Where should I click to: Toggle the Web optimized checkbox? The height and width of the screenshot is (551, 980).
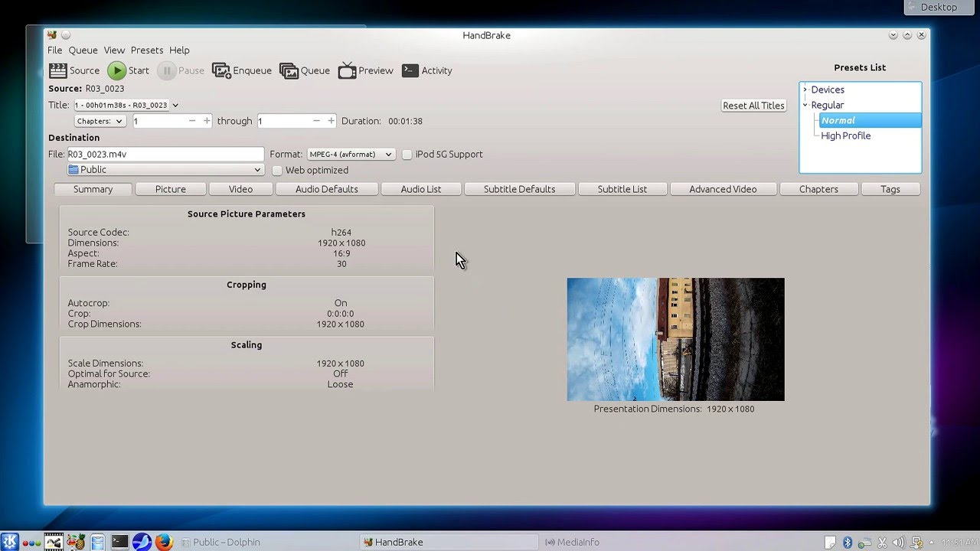[x=277, y=171]
